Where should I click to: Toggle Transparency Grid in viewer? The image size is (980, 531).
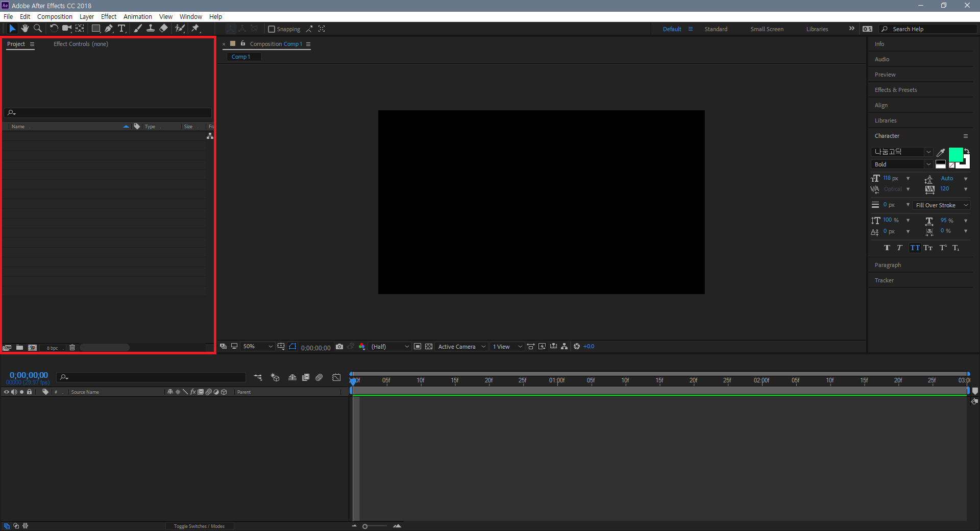pyautogui.click(x=429, y=347)
